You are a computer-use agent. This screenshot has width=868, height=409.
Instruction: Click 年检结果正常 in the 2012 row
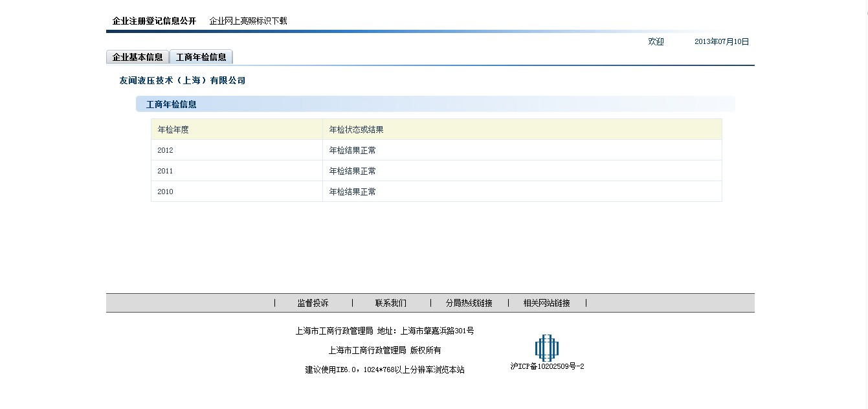[x=353, y=150]
